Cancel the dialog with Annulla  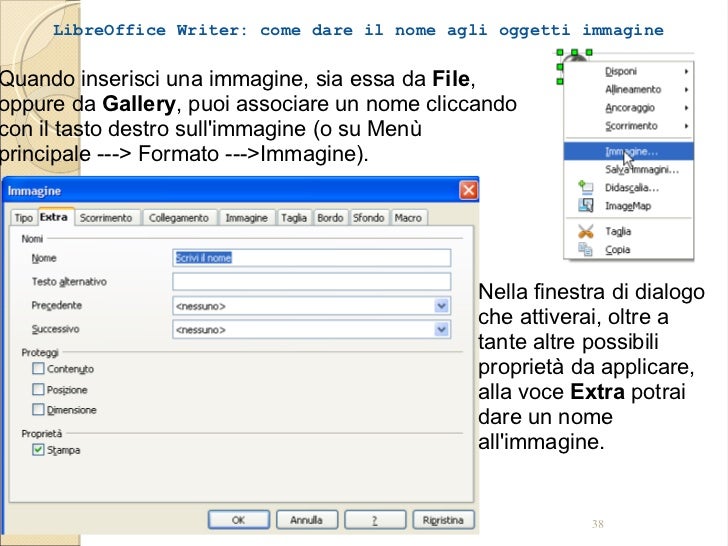307,520
